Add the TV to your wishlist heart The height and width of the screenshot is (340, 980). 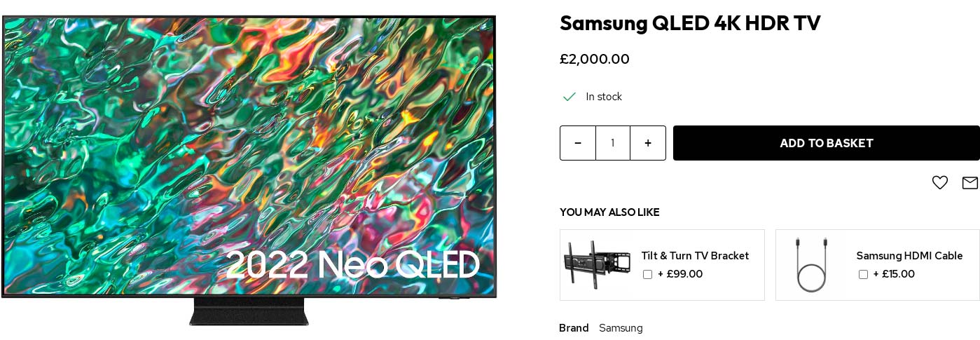click(939, 183)
